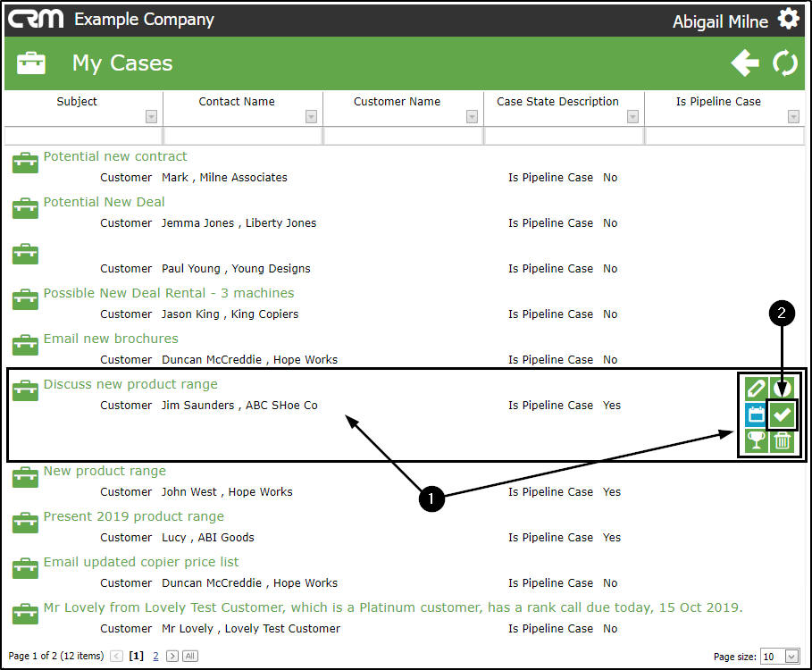Select text Jason King , King Copiers
The width and height of the screenshot is (812, 670).
click(x=230, y=314)
